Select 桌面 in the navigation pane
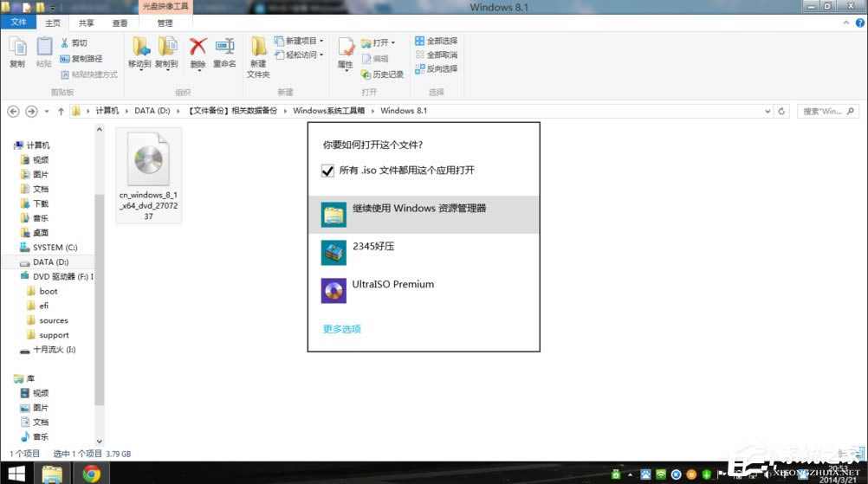Viewport: 868px width, 484px height. click(35, 233)
